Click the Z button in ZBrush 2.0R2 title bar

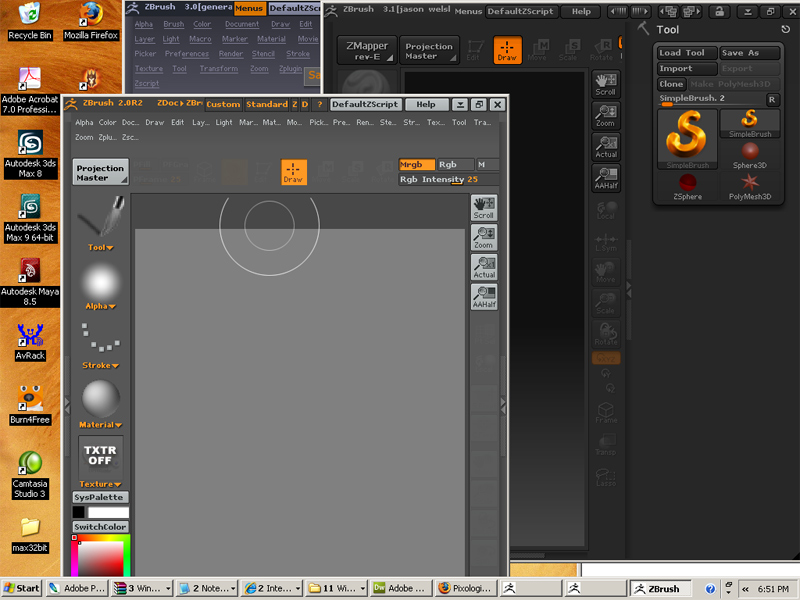point(294,104)
